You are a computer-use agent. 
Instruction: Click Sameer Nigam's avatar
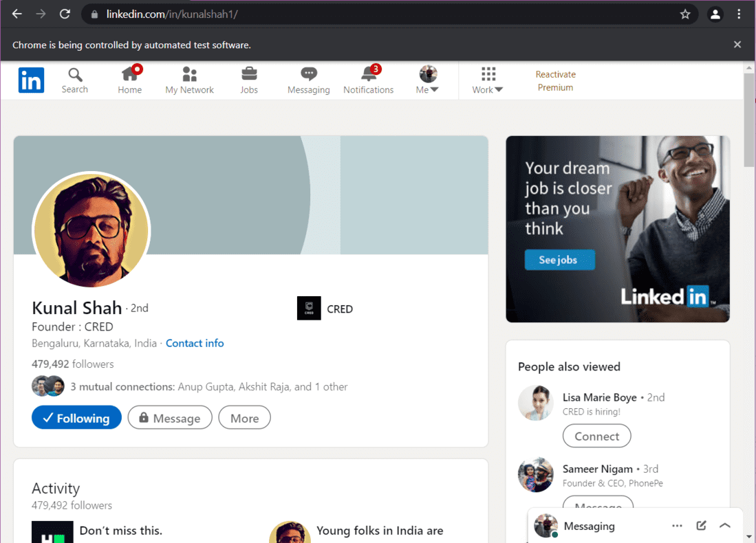pos(536,474)
